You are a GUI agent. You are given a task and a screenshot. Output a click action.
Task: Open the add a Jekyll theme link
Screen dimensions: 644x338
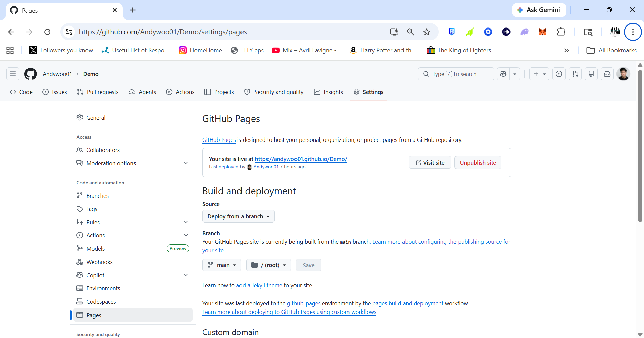point(259,285)
